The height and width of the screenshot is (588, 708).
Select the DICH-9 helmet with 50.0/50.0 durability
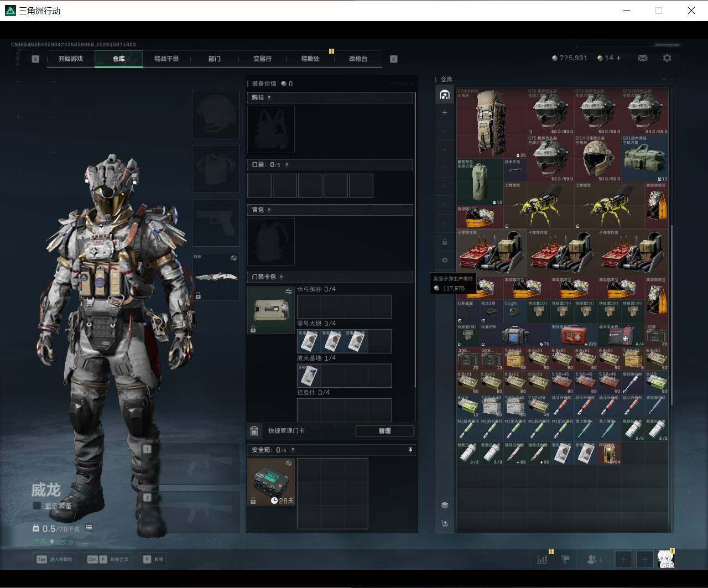tap(598, 159)
